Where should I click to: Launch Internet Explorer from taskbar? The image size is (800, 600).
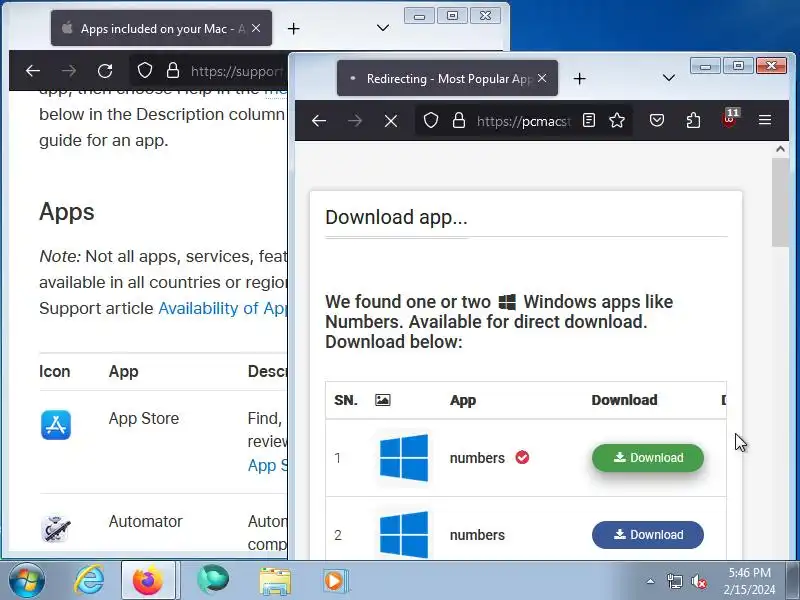[89, 581]
